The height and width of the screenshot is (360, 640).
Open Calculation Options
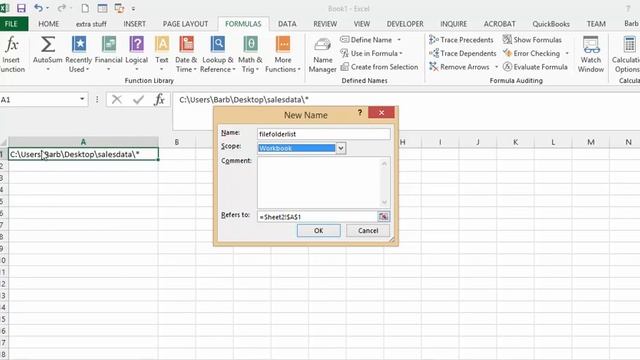pyautogui.click(x=627, y=54)
